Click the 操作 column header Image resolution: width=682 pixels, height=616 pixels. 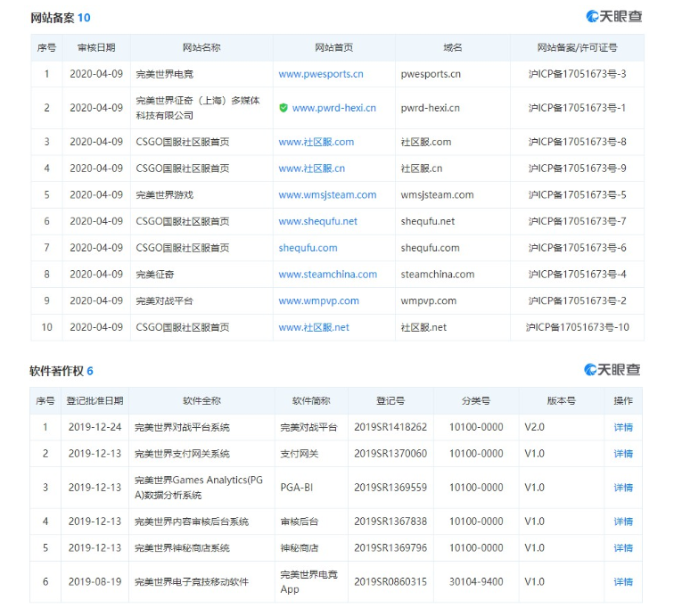[623, 401]
